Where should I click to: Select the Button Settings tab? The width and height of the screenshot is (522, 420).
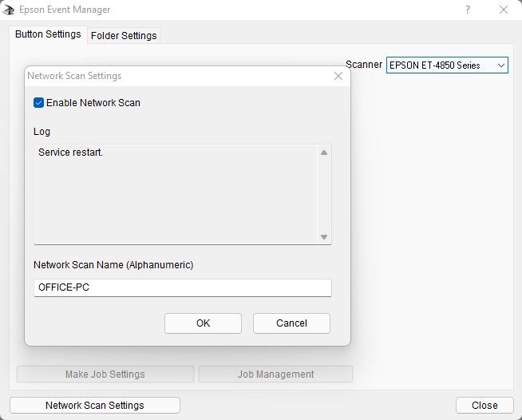tap(48, 34)
